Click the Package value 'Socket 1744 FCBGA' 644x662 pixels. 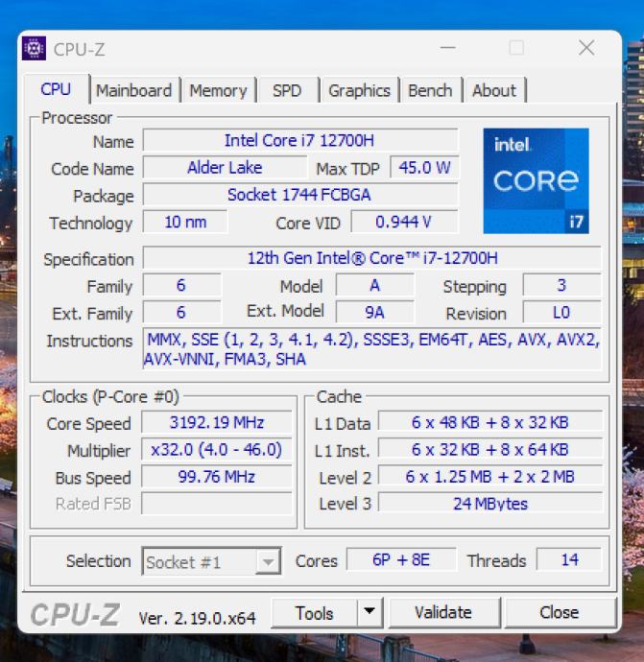click(300, 195)
